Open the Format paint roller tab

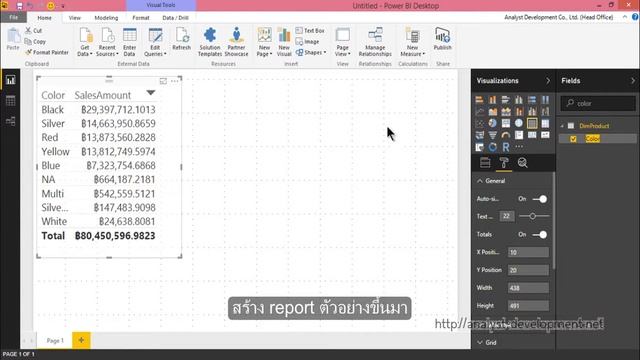(504, 163)
